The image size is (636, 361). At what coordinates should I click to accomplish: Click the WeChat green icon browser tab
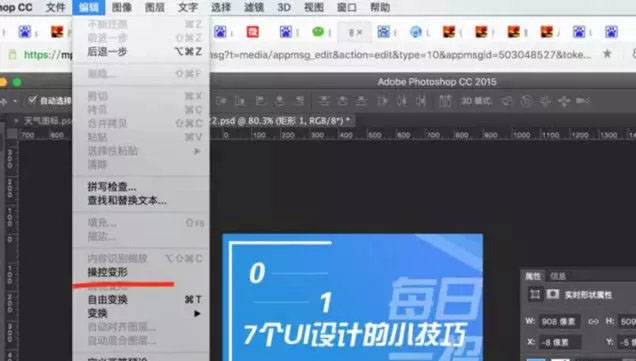point(318,32)
